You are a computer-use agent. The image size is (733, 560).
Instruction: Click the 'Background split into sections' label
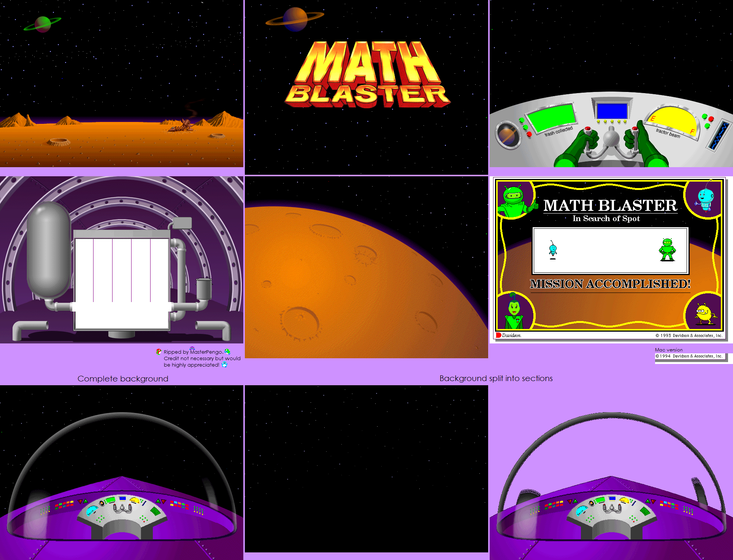[496, 378]
